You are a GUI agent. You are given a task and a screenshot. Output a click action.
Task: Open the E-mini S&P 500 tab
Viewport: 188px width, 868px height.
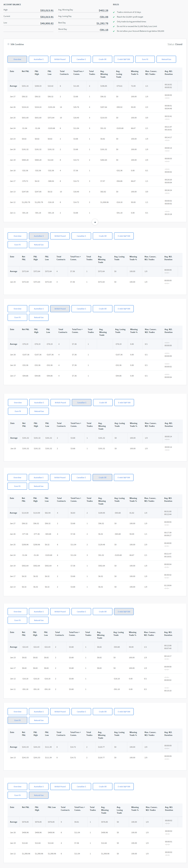click(124, 59)
